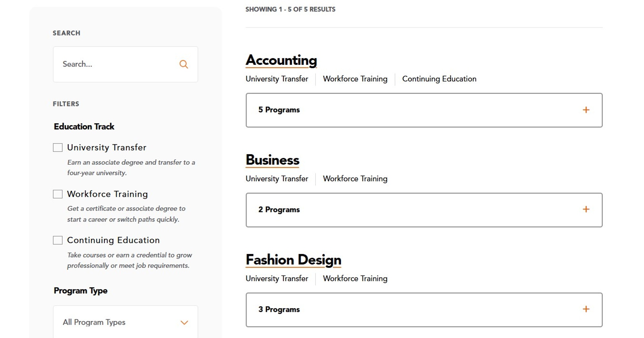644x338 pixels.
Task: Click University Transfer tag under Business
Action: [277, 179]
